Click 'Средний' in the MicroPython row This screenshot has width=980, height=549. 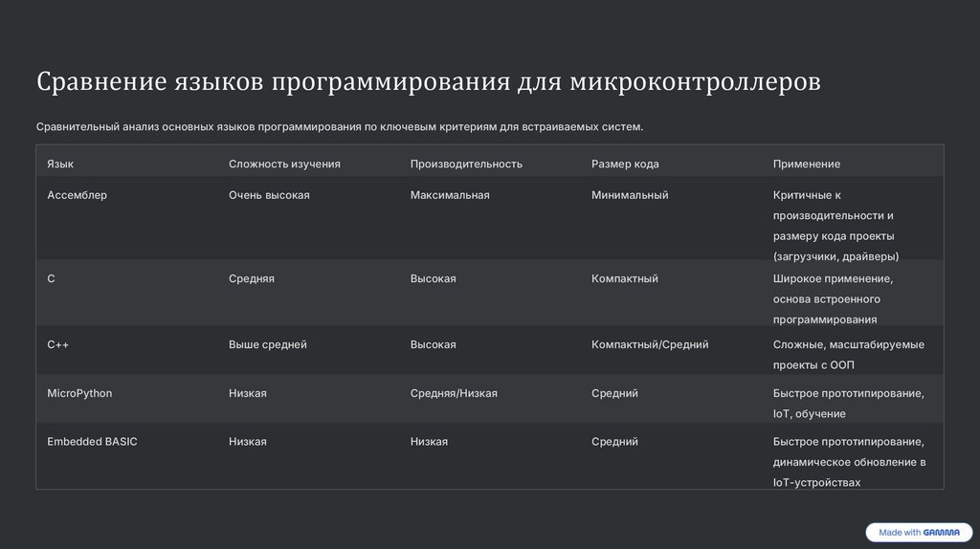coord(614,393)
